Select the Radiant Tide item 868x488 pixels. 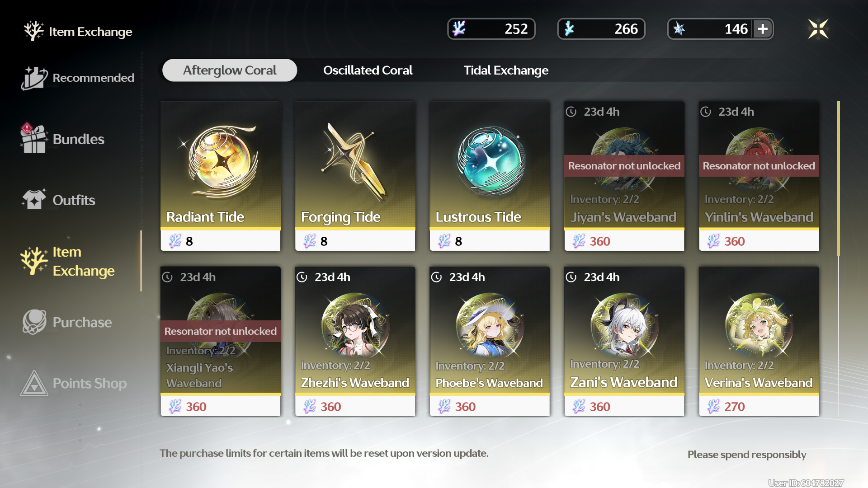tap(221, 176)
